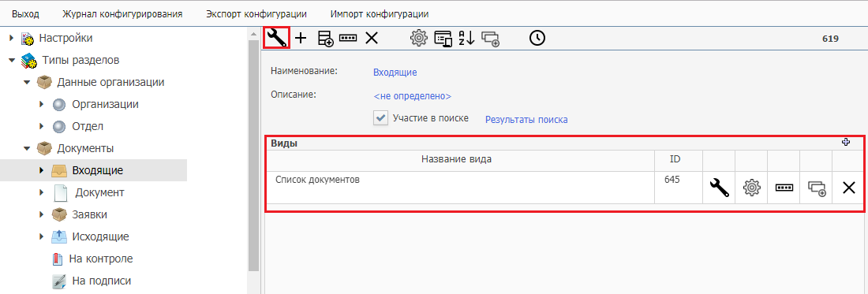Click the toolbar X delete icon

tap(372, 38)
